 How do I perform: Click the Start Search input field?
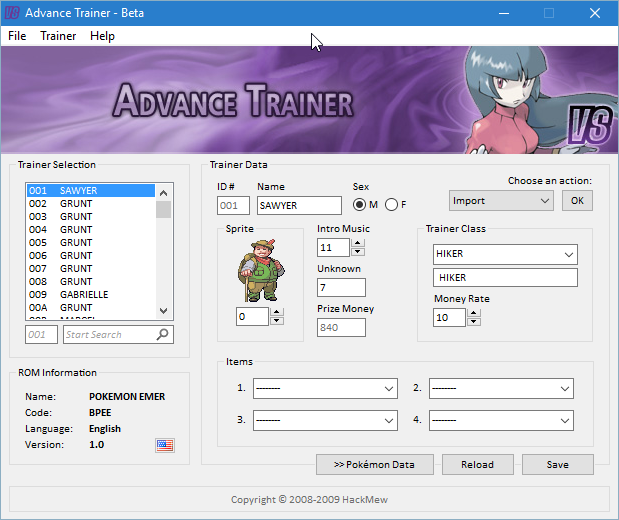pos(118,334)
